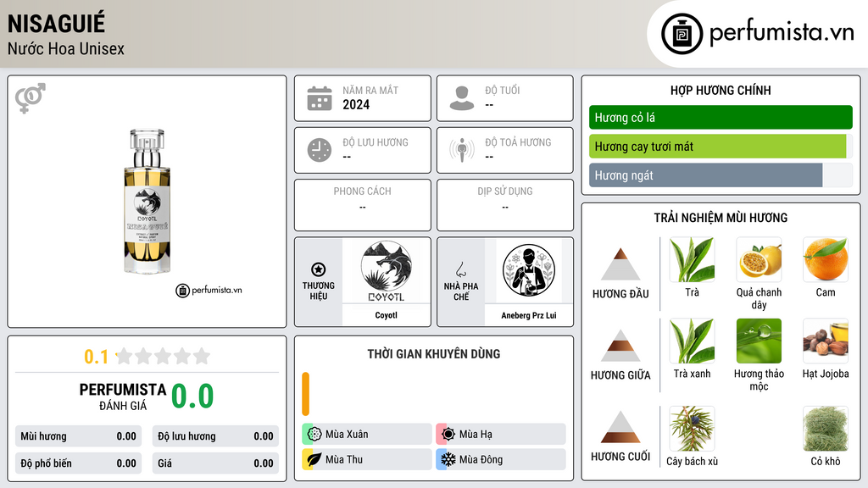
Task: Click the Coyotl wolf brand logo
Action: (x=386, y=271)
